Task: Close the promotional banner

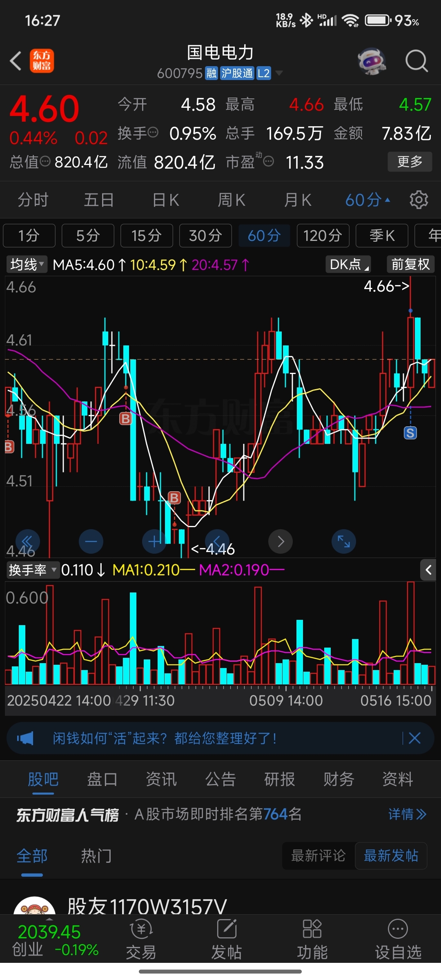Action: (x=414, y=738)
